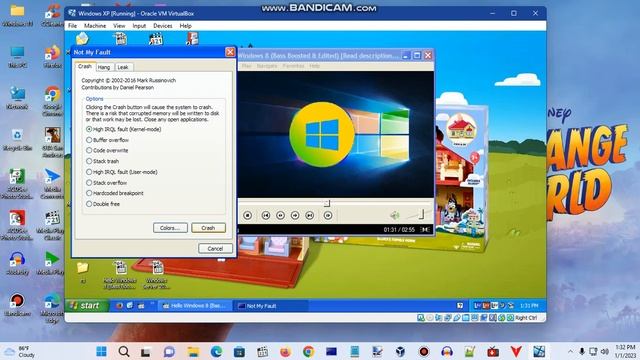The image size is (640, 360).
Task: Switch to Not My Fault XP taskbar button
Action: pyautogui.click(x=270, y=306)
